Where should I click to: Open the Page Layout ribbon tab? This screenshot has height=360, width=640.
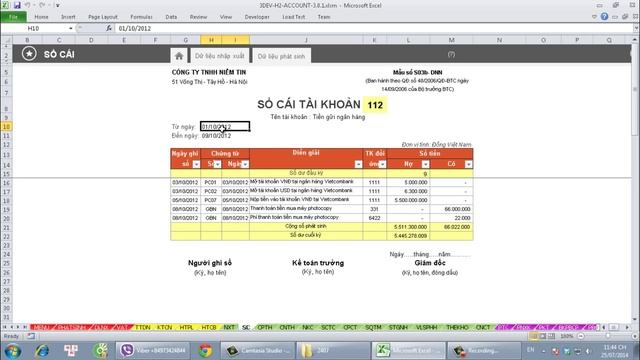point(103,17)
